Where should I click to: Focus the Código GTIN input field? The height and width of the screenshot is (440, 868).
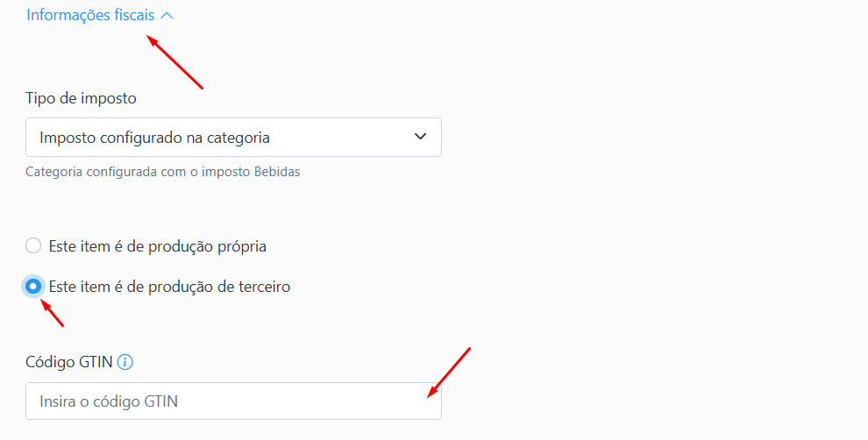233,401
